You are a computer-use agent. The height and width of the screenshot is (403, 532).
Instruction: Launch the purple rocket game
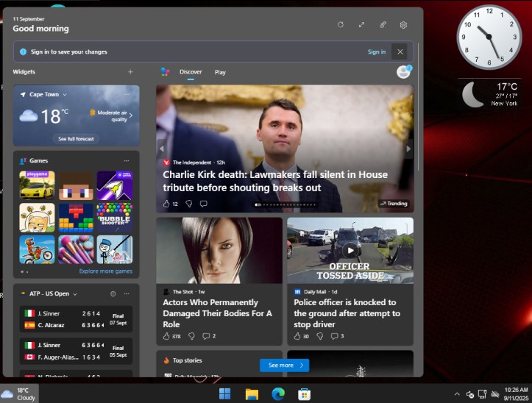pyautogui.click(x=115, y=185)
